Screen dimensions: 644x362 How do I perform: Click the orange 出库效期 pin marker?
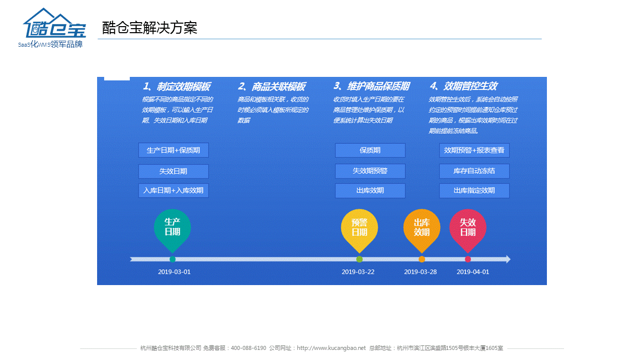(x=422, y=227)
